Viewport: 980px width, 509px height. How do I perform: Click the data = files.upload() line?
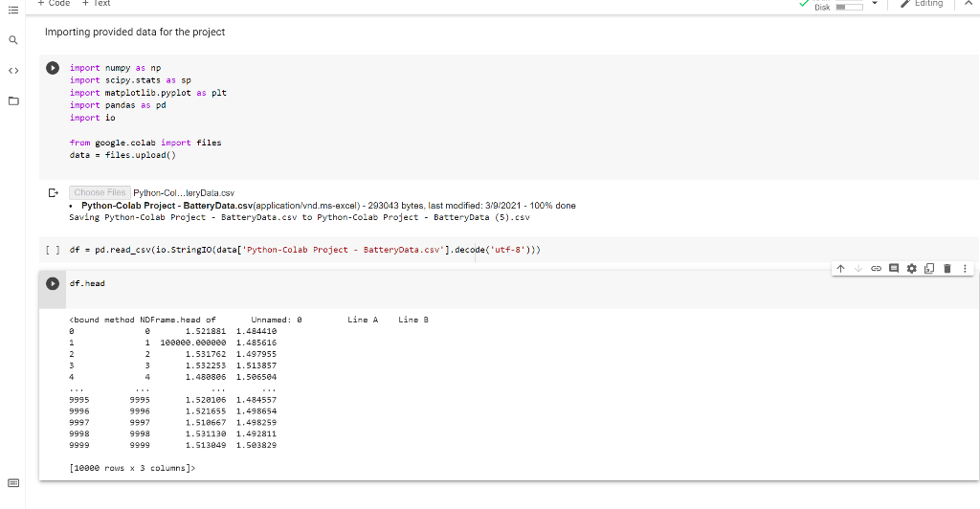(x=122, y=155)
